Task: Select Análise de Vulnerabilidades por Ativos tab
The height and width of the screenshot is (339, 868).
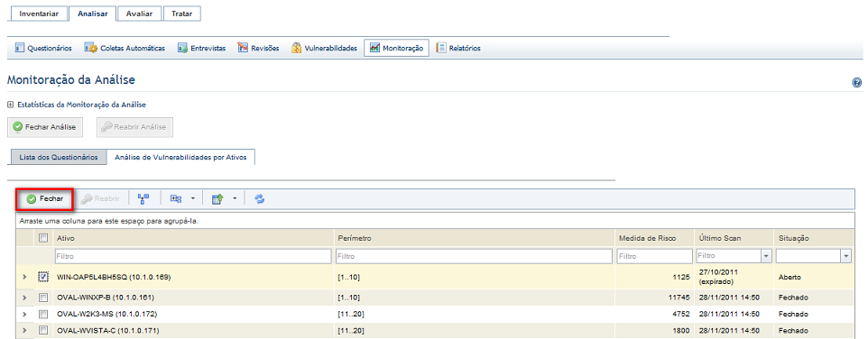Action: [x=180, y=157]
